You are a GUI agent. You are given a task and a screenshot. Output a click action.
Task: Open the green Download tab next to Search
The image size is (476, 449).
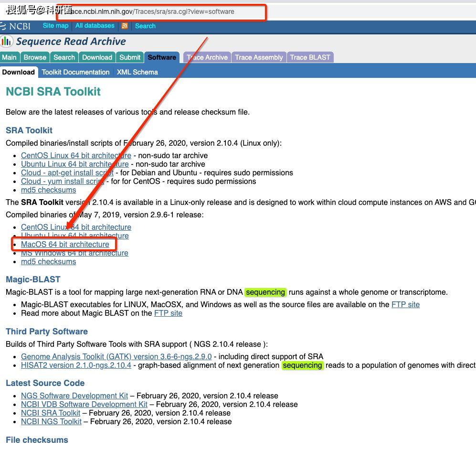coord(97,57)
